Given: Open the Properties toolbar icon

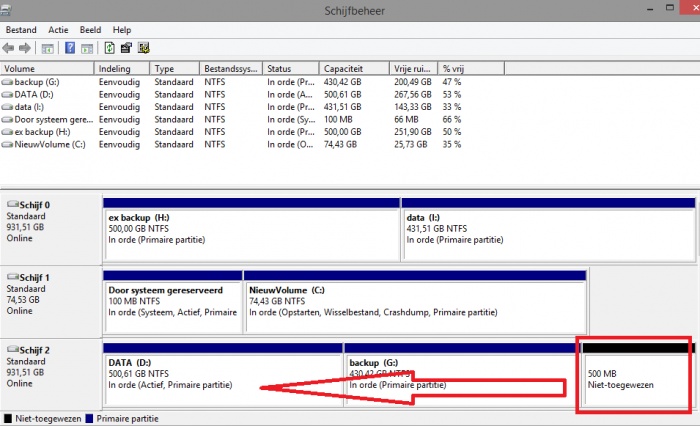Looking at the screenshot, I should (x=126, y=48).
